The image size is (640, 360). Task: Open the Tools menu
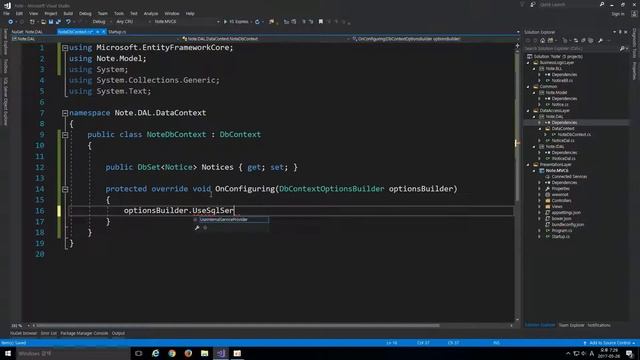(x=119, y=13)
